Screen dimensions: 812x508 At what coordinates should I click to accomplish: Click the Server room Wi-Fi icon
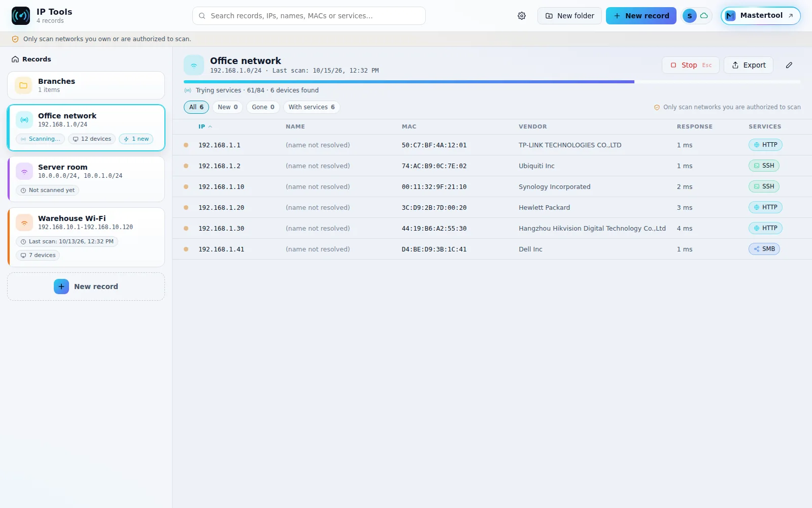(24, 171)
